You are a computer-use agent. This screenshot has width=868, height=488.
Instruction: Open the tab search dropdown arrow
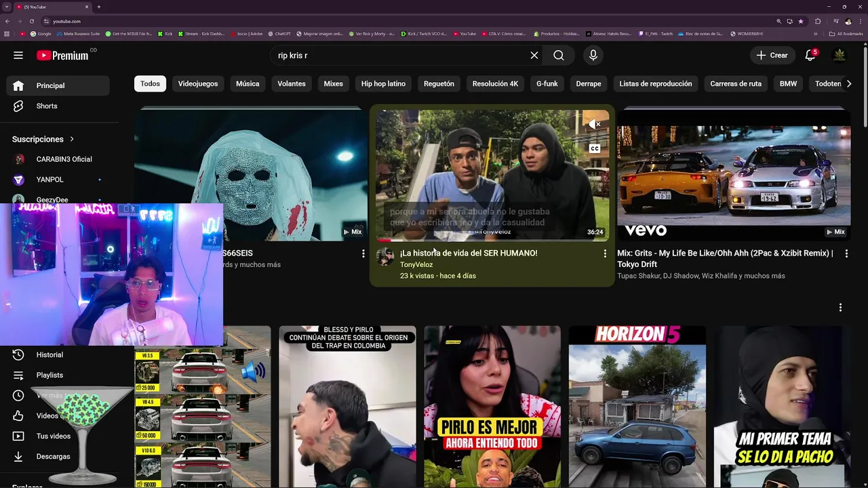pos(7,7)
